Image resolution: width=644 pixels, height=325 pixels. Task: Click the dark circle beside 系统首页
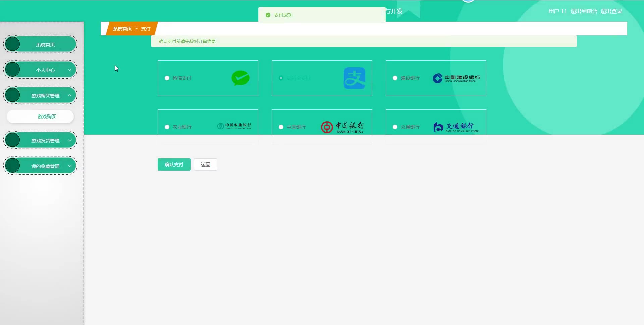click(13, 44)
